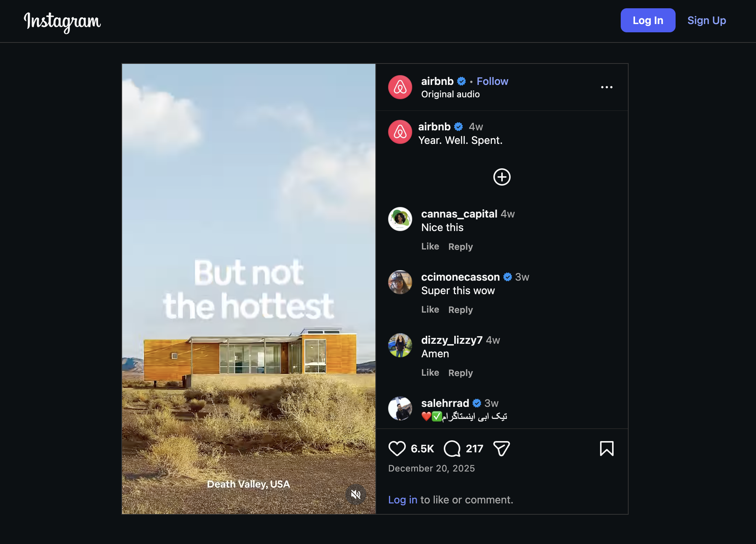Click the Original audio label
Viewport: 756px width, 544px height.
point(450,94)
